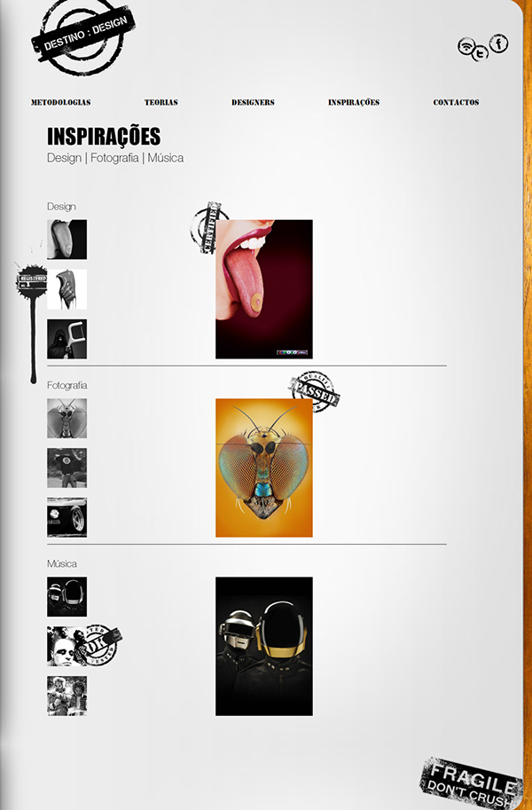Screen dimensions: 532x810
Task: Click the Passed quality stamp
Action: pos(314,391)
